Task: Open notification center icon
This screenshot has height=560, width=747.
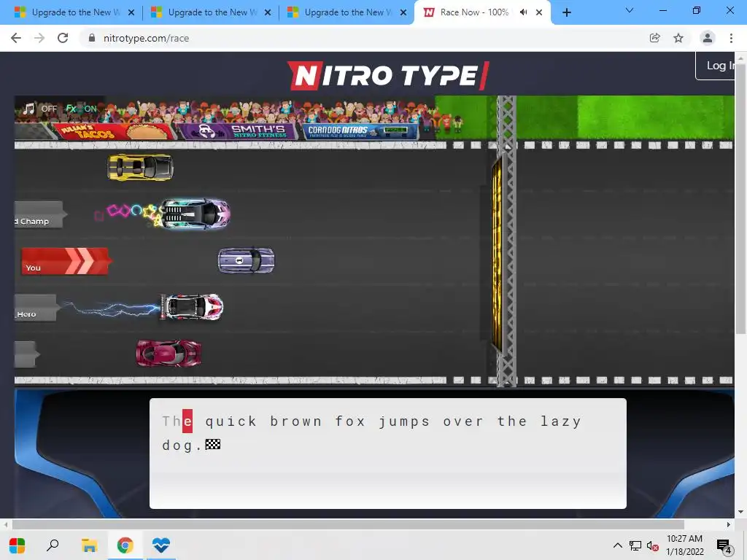Action: point(724,546)
